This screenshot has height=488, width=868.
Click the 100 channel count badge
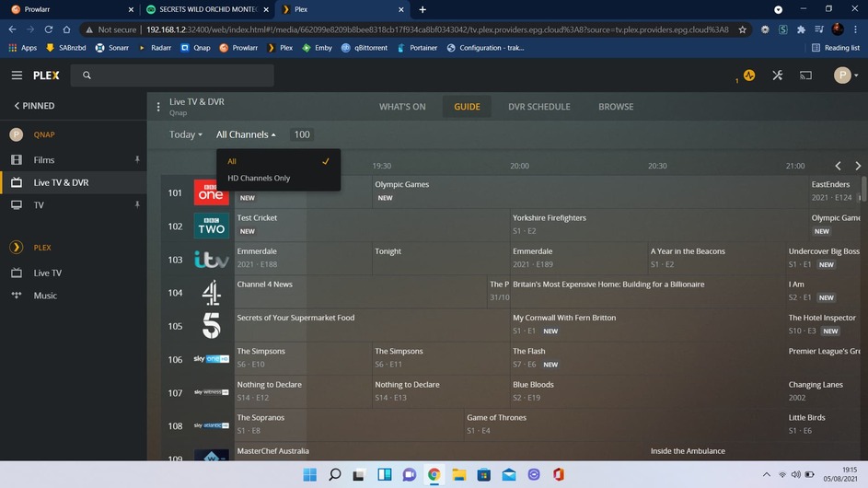click(x=302, y=134)
